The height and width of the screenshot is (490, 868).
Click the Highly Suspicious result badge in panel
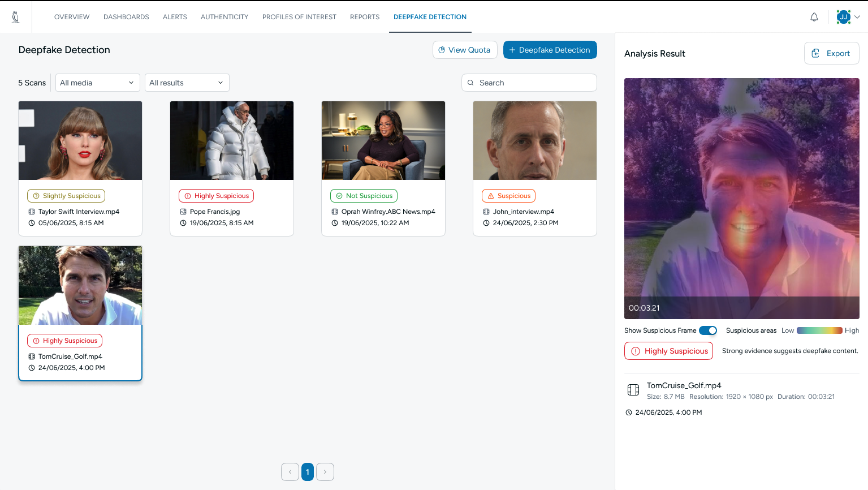coord(668,351)
